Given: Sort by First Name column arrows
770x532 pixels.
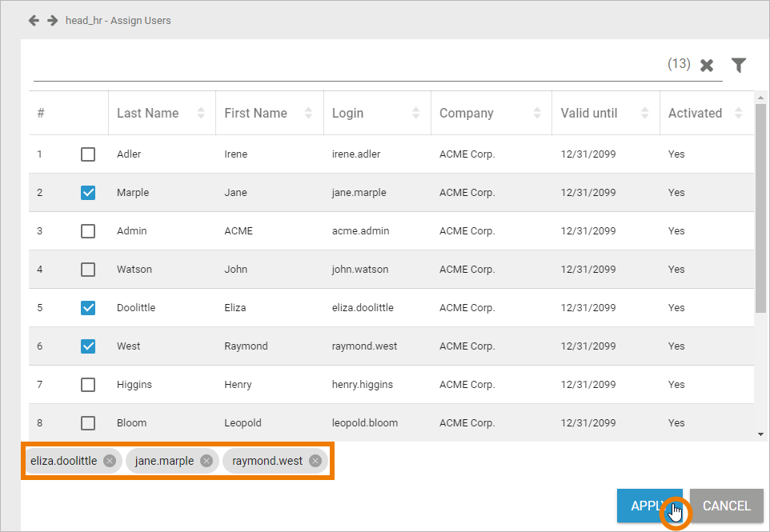Looking at the screenshot, I should (x=308, y=114).
